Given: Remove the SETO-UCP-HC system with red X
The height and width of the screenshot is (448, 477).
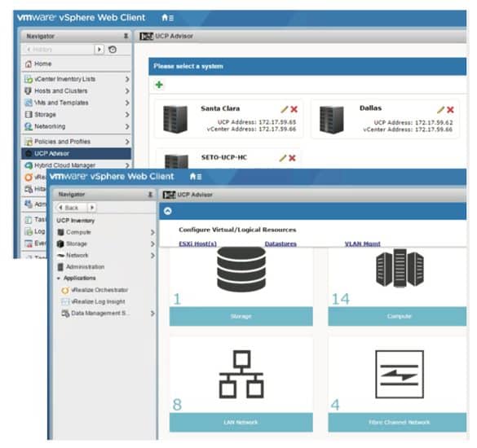Looking at the screenshot, I should pyautogui.click(x=292, y=158).
